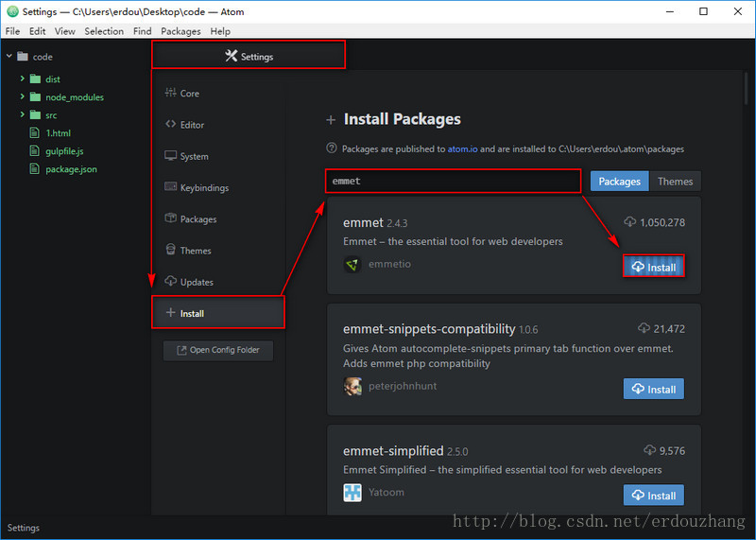This screenshot has width=756, height=540.
Task: Open the emmetio author link
Action: point(389,264)
